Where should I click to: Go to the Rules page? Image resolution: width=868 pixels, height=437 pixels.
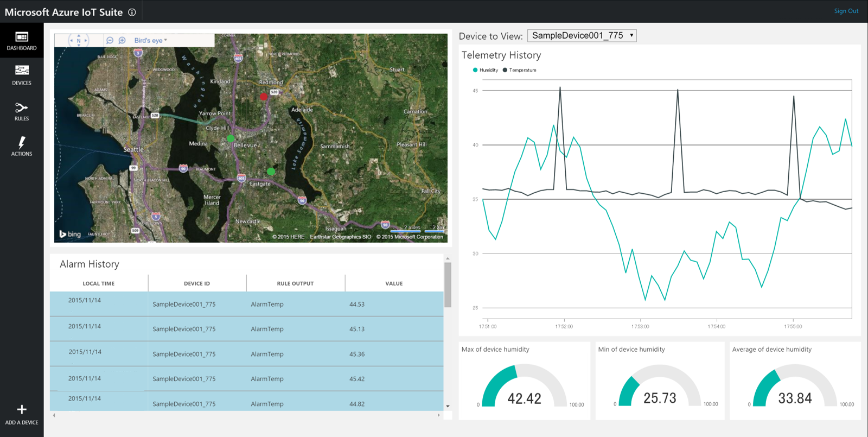(x=22, y=111)
